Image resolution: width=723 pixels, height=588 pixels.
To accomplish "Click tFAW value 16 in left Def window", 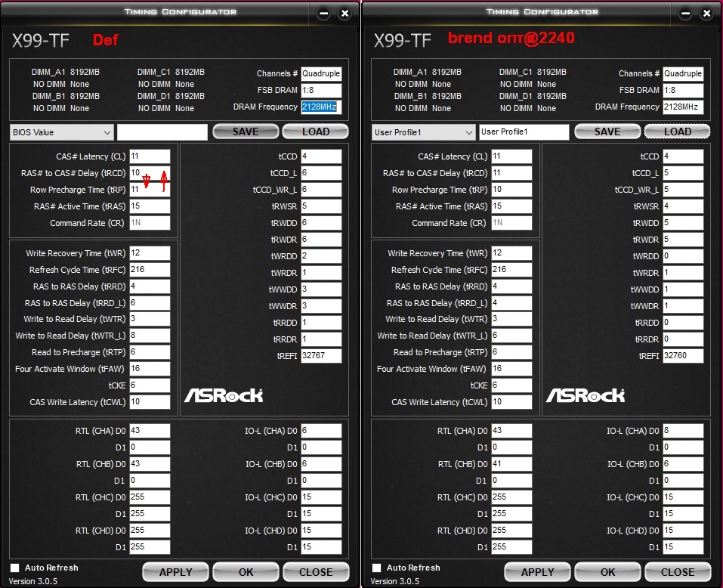I will [150, 369].
